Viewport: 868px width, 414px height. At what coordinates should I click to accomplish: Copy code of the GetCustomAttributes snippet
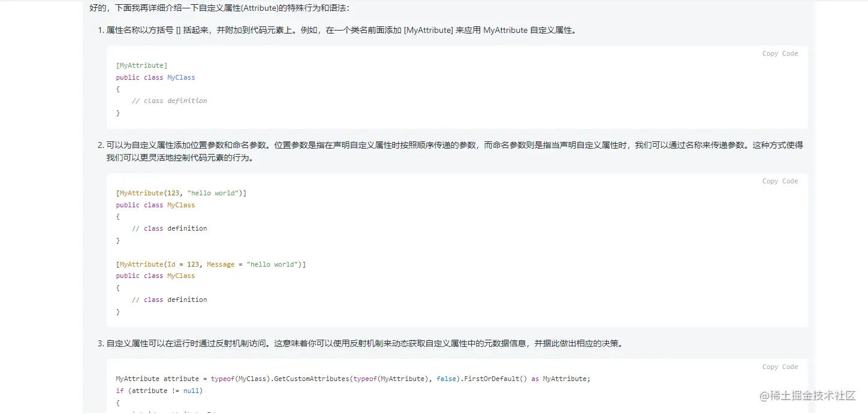point(780,367)
